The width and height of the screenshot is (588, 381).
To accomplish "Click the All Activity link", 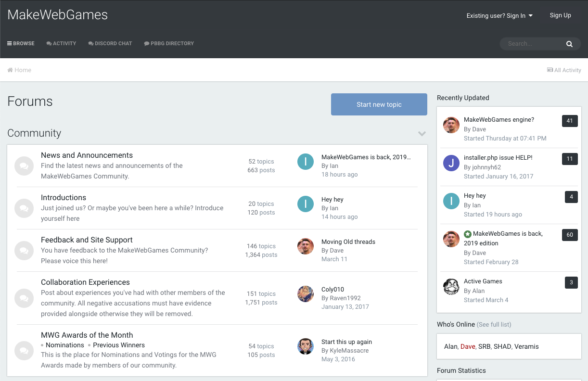I will [564, 70].
